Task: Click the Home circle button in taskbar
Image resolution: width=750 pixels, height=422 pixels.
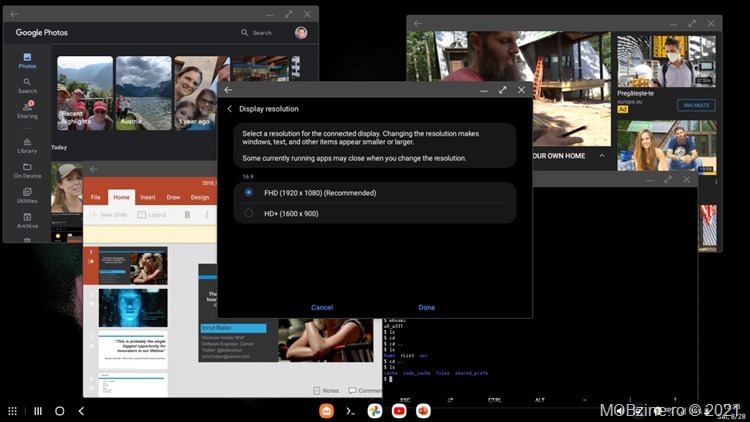Action: tap(59, 411)
